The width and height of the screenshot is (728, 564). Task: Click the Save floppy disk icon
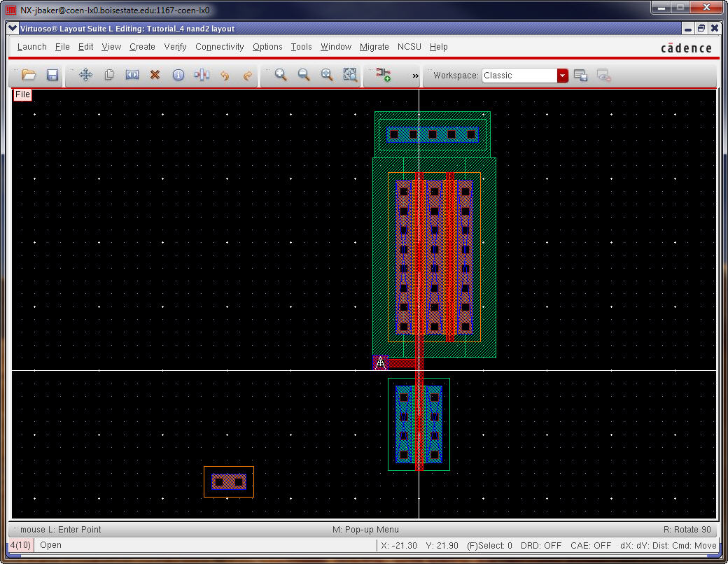point(52,75)
